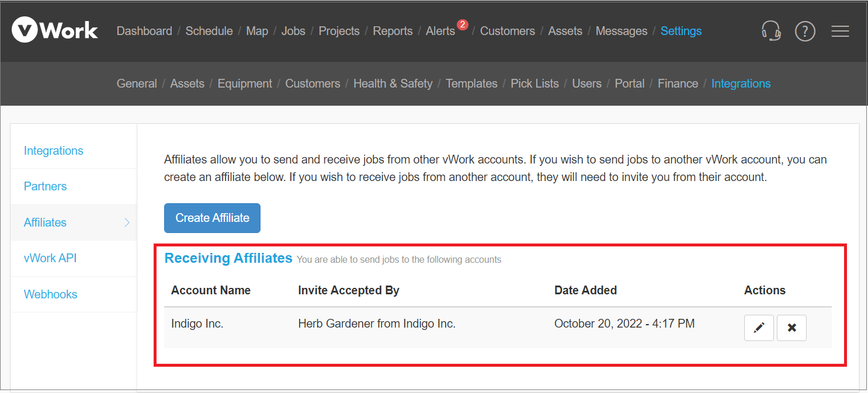Click the 'October 20, 2022 - 4:17 PM' date
Viewport: 868px width, 393px height.
pyautogui.click(x=624, y=324)
